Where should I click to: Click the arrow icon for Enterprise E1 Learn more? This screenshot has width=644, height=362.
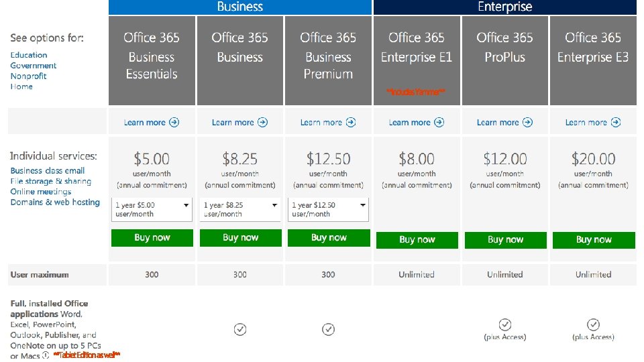439,123
